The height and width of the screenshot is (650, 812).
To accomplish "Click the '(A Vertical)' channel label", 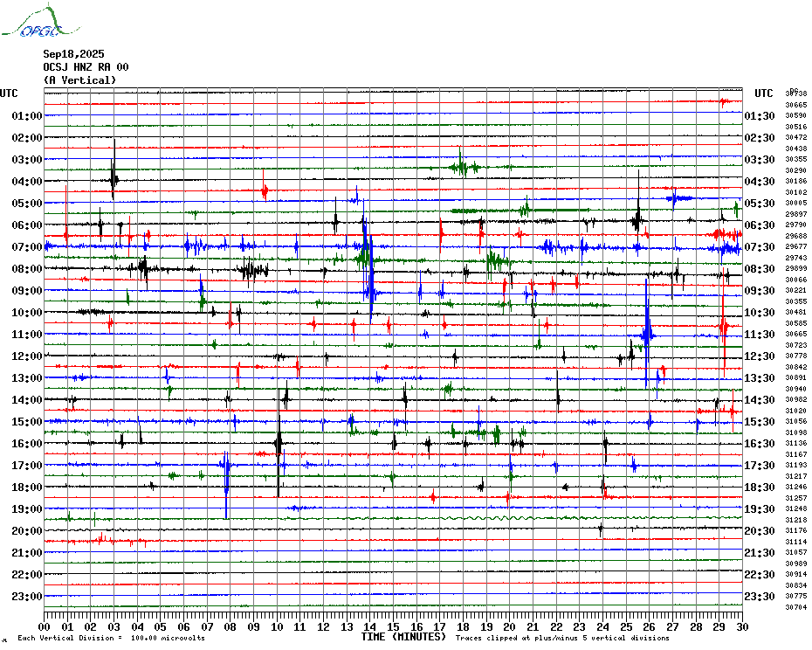I will pyautogui.click(x=79, y=80).
